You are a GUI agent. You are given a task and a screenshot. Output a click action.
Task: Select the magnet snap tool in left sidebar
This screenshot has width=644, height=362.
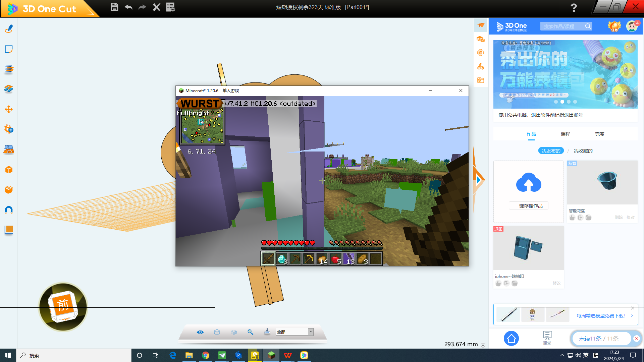click(9, 210)
